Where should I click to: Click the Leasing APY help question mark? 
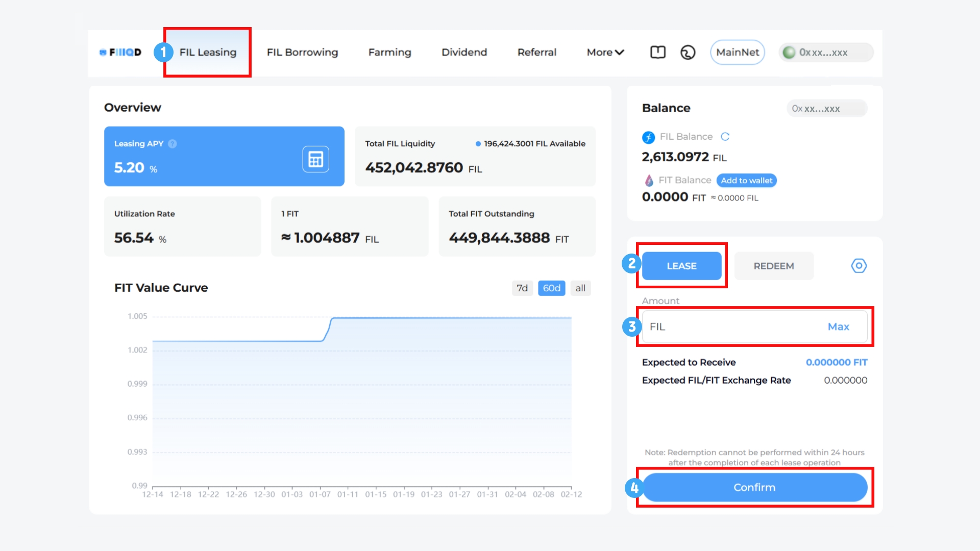[x=173, y=144]
